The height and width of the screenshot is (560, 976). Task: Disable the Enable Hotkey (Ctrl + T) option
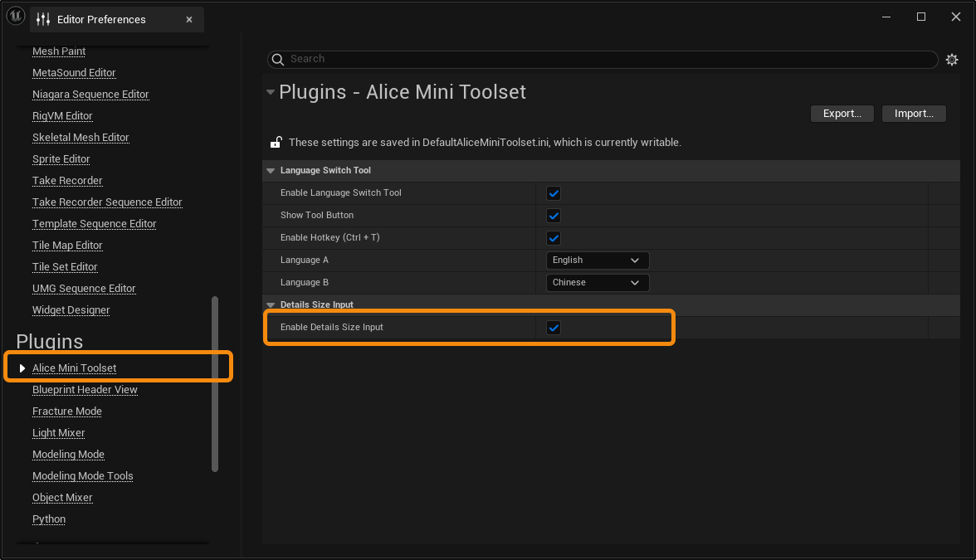pyautogui.click(x=554, y=237)
